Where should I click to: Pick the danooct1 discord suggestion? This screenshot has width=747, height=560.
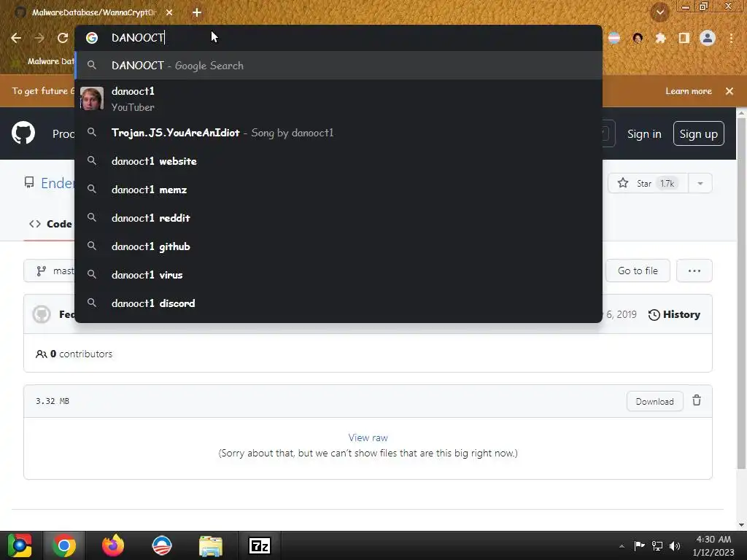pyautogui.click(x=338, y=303)
